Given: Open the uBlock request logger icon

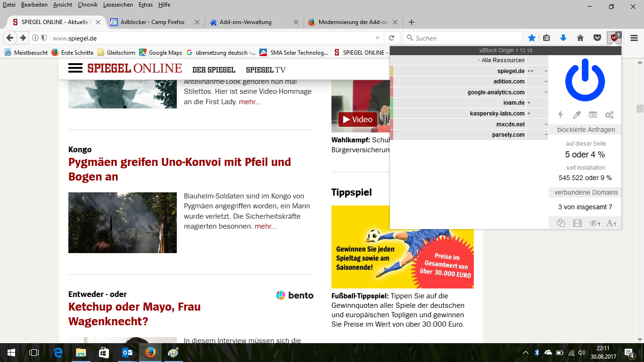Looking at the screenshot, I should tap(593, 115).
